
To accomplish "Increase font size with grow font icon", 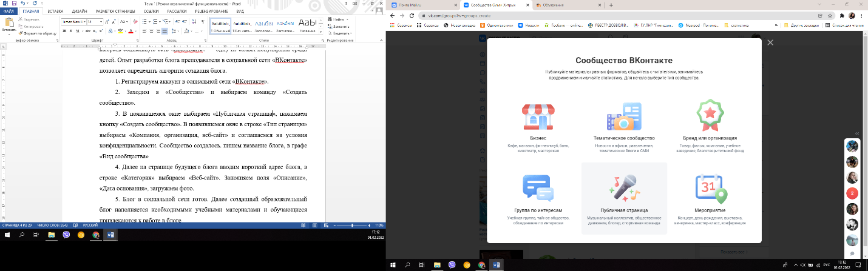I will tap(107, 22).
